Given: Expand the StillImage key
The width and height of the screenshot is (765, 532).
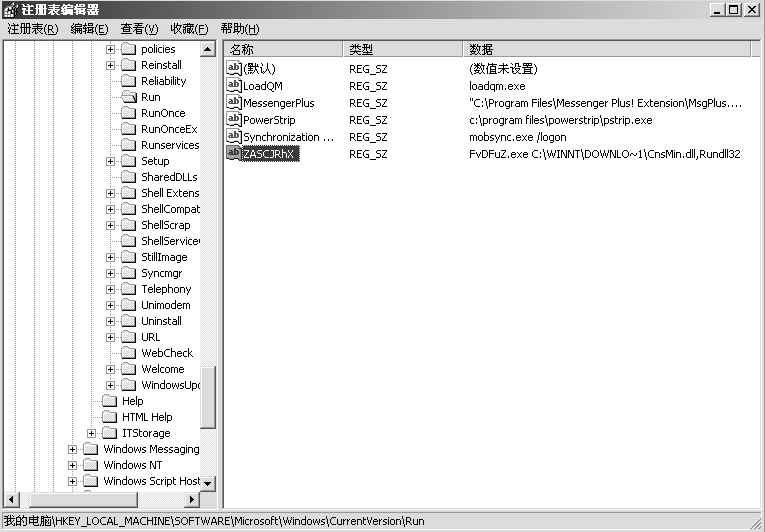Looking at the screenshot, I should point(110,258).
